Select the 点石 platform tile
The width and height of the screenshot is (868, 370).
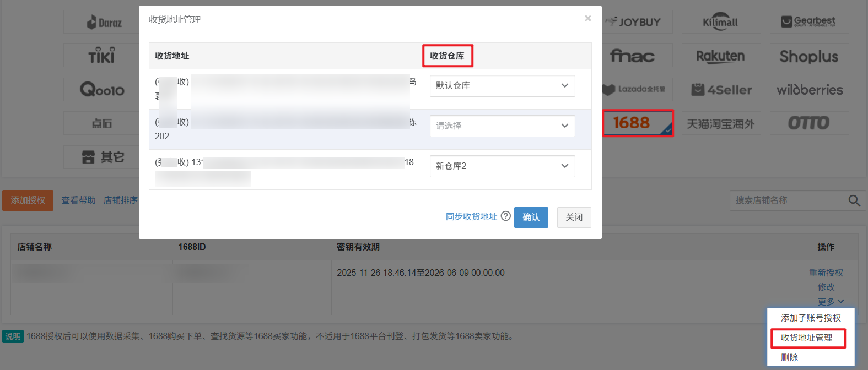click(x=102, y=123)
